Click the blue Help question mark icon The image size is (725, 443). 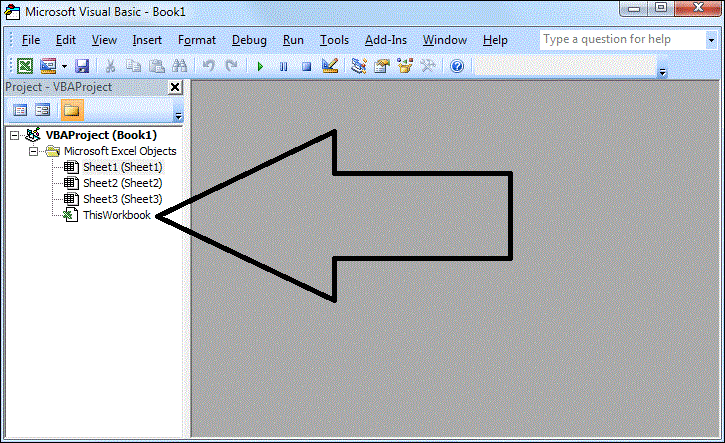457,67
